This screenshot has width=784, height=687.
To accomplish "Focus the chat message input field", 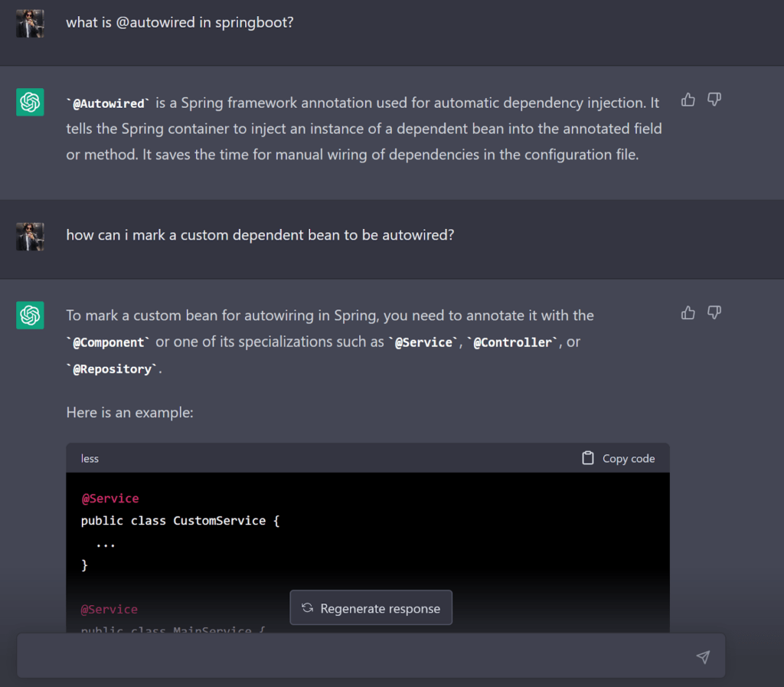I will (x=371, y=656).
